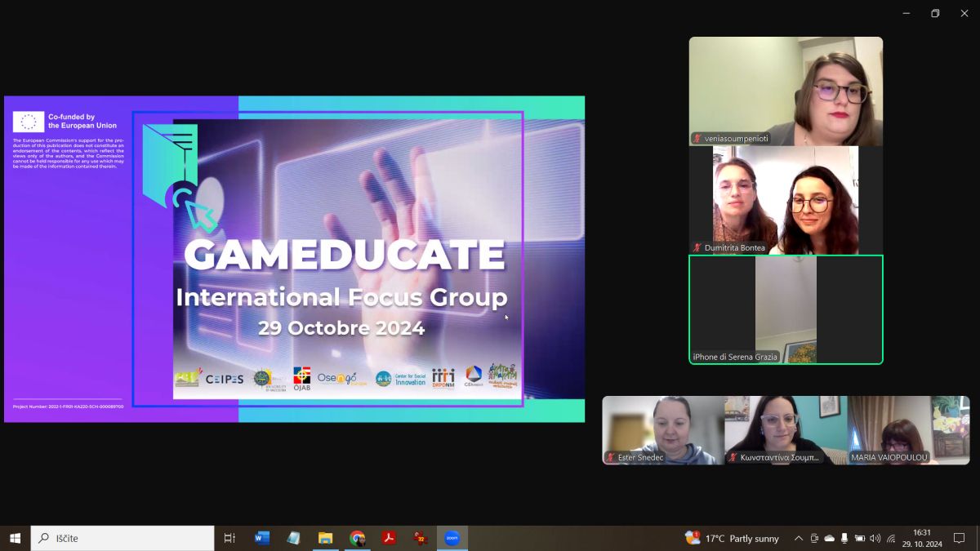Screen dimensions: 980x551
Task: Select Ester Snedec's video tile
Action: [663, 430]
